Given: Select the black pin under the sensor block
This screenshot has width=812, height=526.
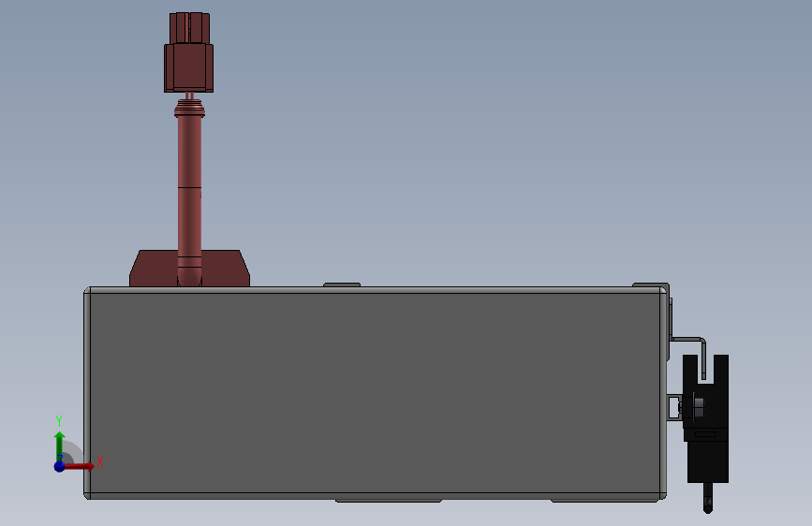Looking at the screenshot, I should pyautogui.click(x=708, y=498).
